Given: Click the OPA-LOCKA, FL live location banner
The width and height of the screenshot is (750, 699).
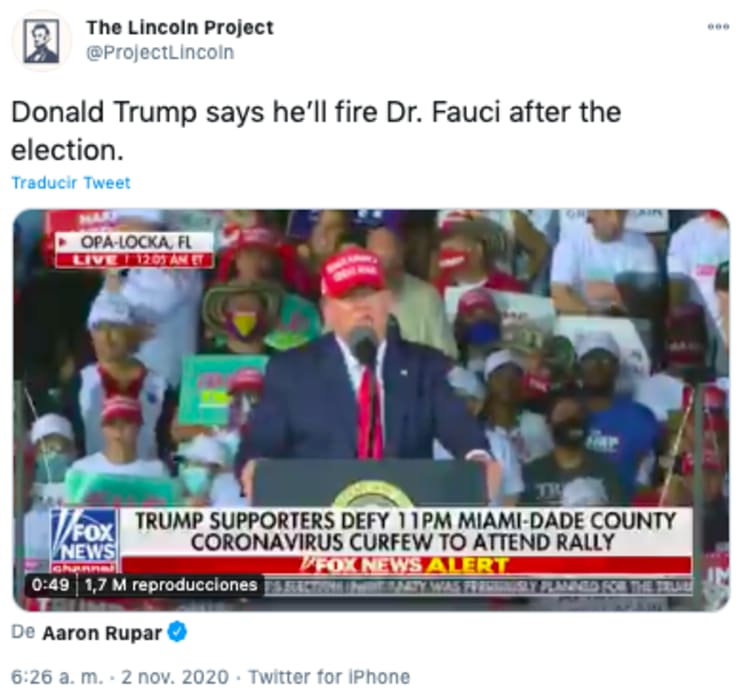Looking at the screenshot, I should [x=134, y=249].
